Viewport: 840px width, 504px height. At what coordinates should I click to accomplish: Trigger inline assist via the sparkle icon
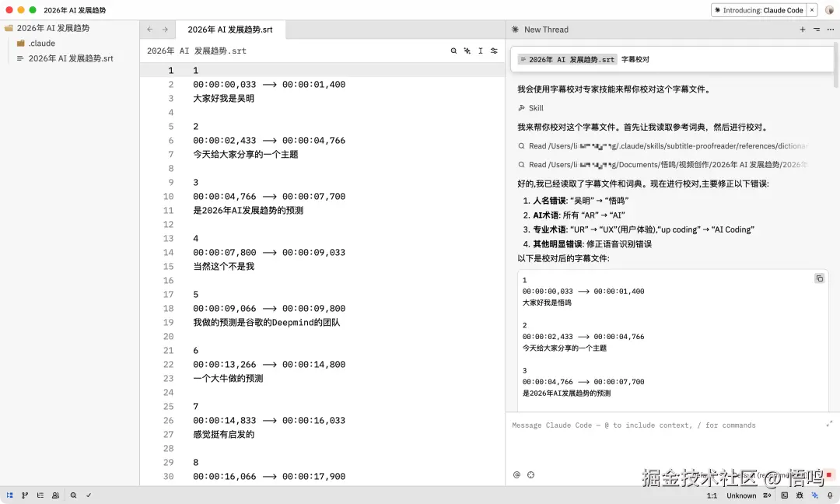[467, 50]
